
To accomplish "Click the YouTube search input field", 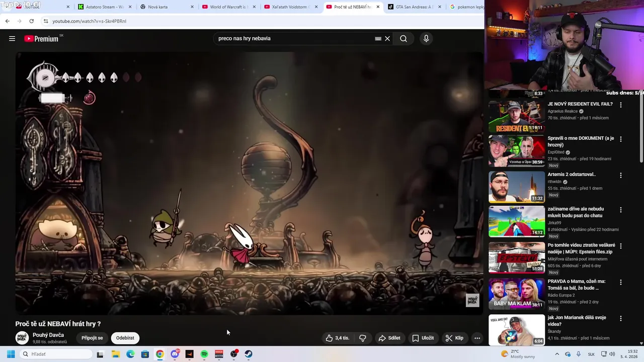I will (x=294, y=39).
